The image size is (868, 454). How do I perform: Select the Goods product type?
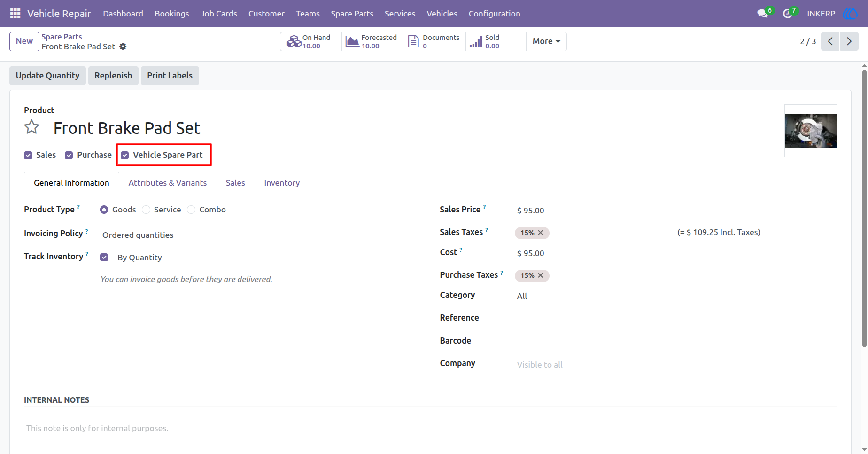pyautogui.click(x=104, y=210)
